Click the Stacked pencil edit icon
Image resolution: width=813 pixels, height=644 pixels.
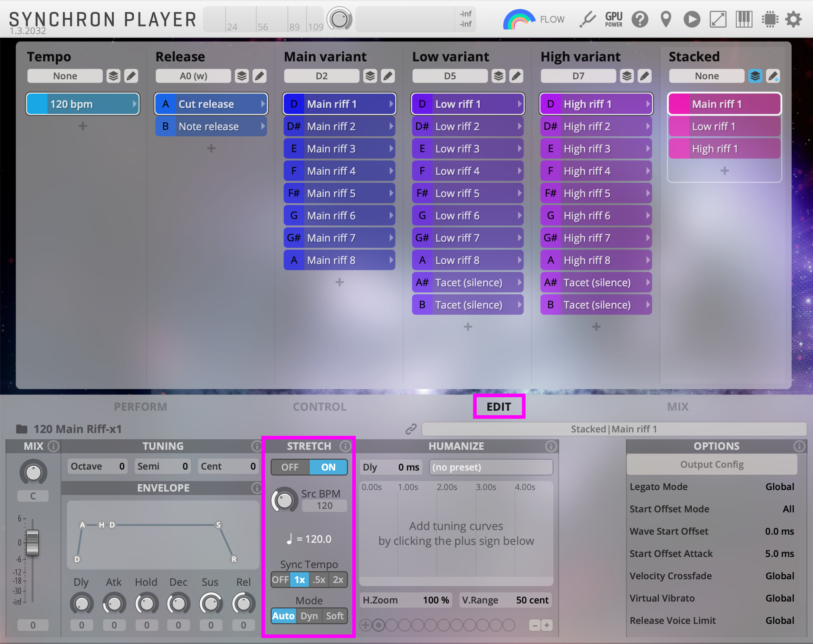tap(773, 76)
